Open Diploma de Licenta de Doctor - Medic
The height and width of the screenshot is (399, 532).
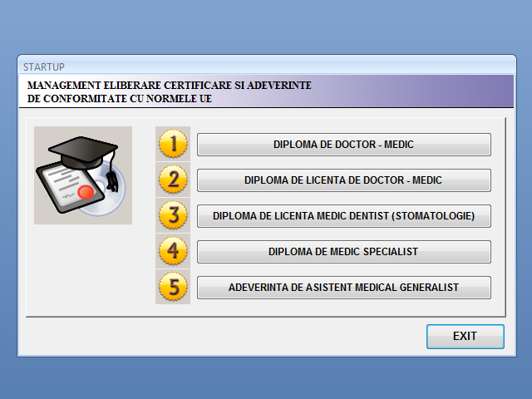tap(343, 180)
